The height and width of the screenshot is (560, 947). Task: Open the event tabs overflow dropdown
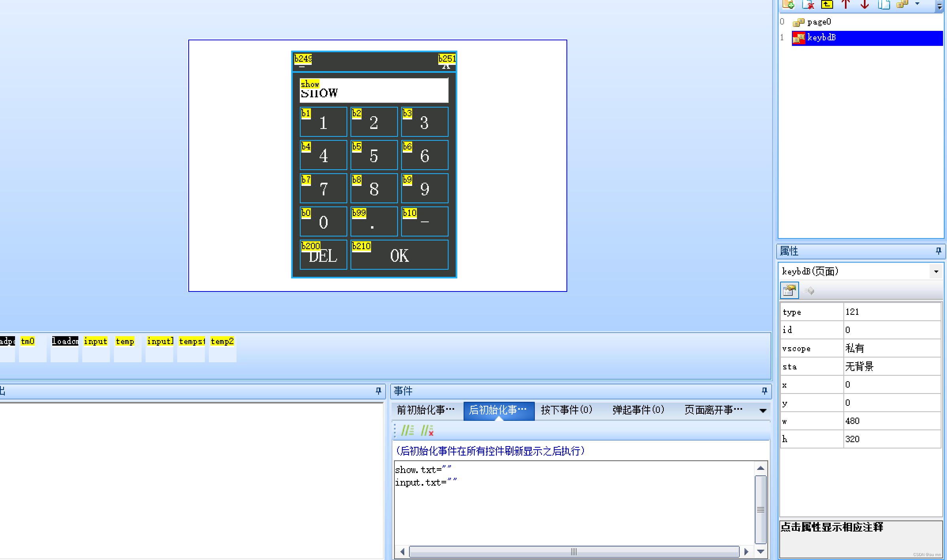click(763, 411)
